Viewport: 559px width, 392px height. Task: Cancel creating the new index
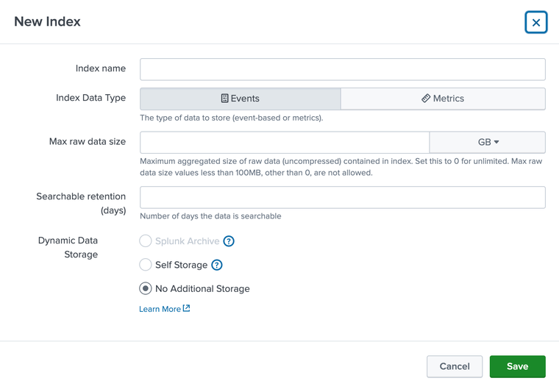(454, 366)
